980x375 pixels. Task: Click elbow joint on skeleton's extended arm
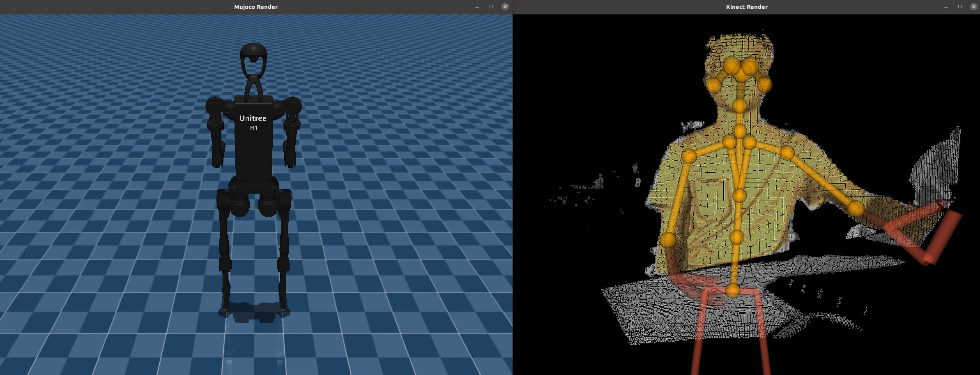(856, 208)
